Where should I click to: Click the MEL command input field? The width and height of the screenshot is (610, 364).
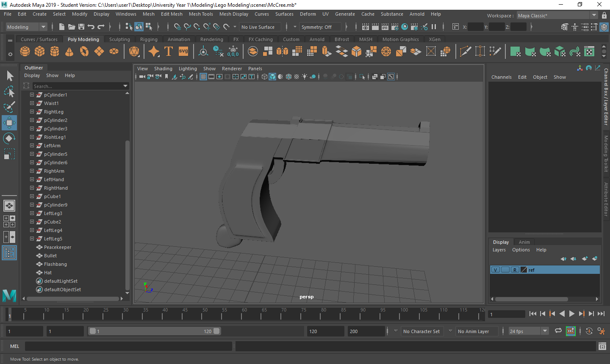click(x=128, y=346)
